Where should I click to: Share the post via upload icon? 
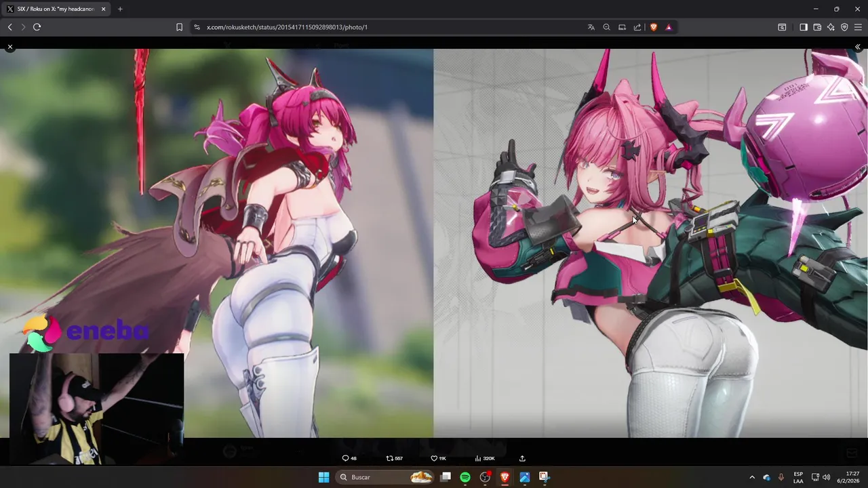[522, 458]
